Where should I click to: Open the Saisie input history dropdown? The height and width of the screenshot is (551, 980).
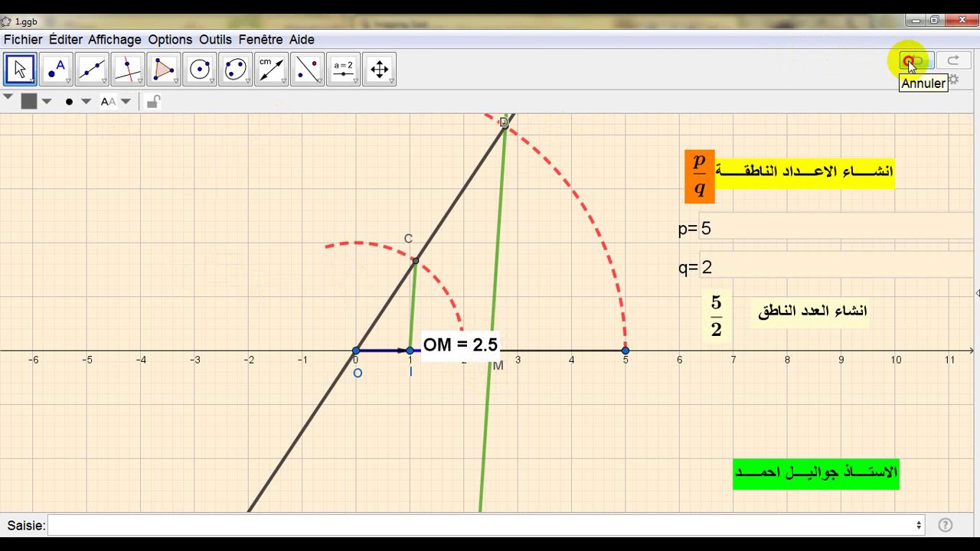pos(919,525)
